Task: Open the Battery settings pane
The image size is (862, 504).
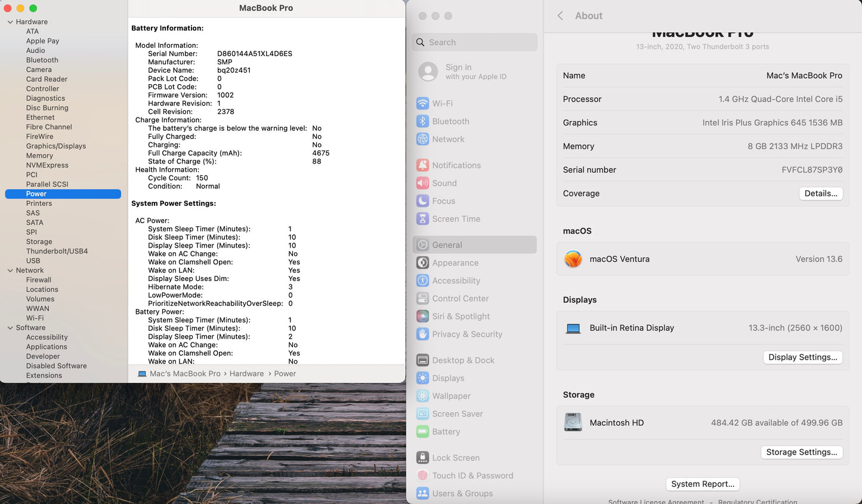Action: coord(446,432)
